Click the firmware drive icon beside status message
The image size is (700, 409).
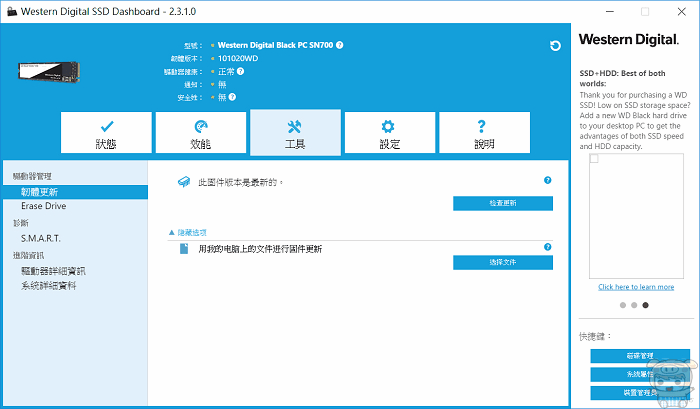(x=184, y=182)
